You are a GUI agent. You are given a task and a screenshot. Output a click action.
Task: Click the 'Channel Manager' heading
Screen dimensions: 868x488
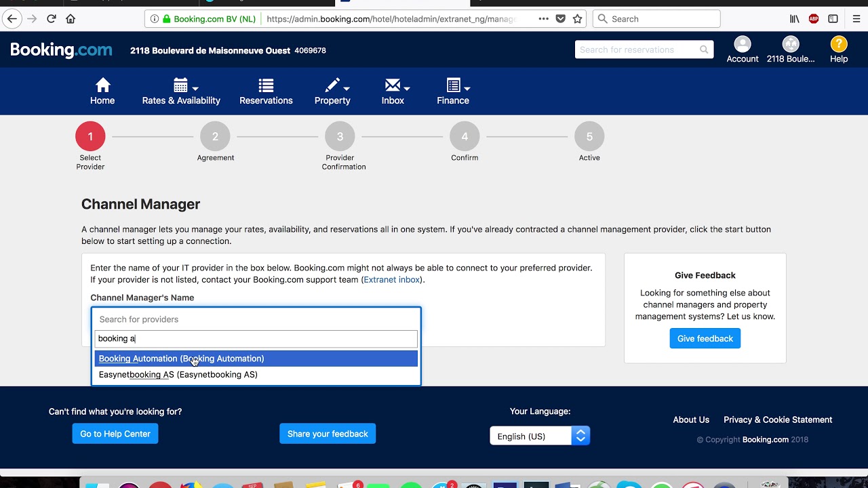click(140, 204)
